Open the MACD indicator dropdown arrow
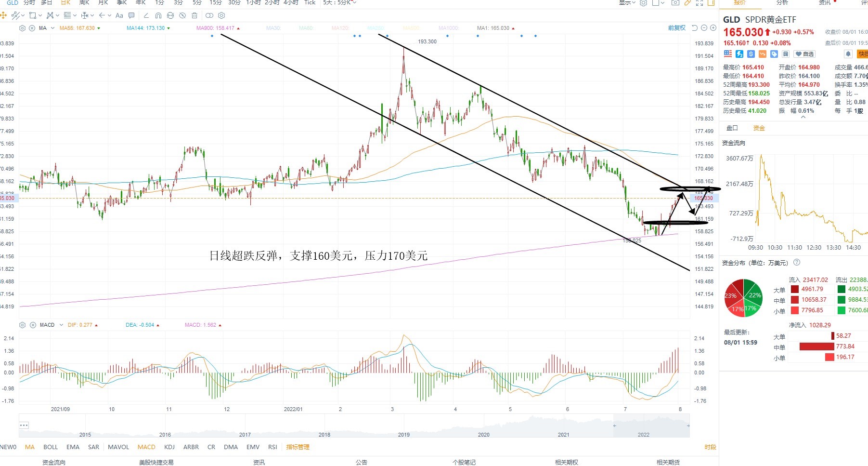The height and width of the screenshot is (466, 868). coord(61,325)
